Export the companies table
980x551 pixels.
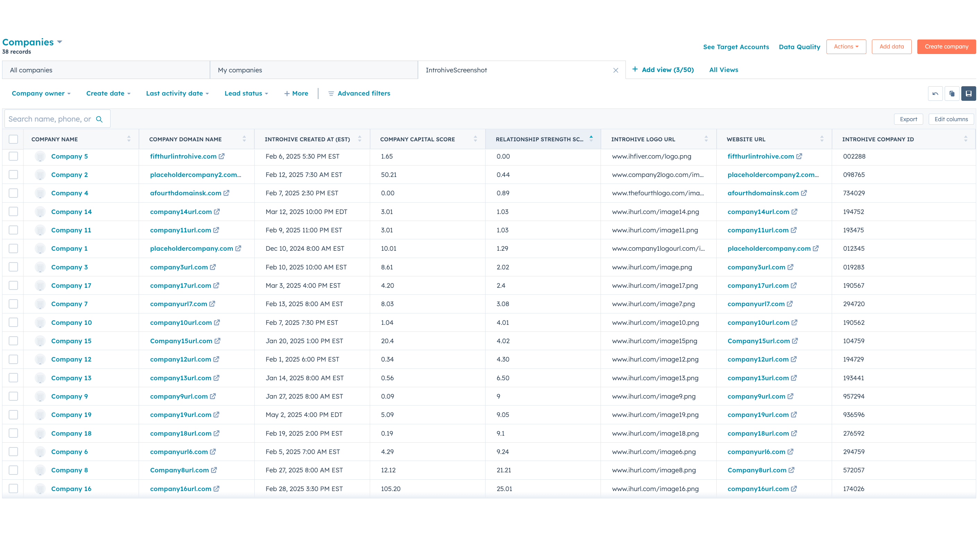click(909, 119)
